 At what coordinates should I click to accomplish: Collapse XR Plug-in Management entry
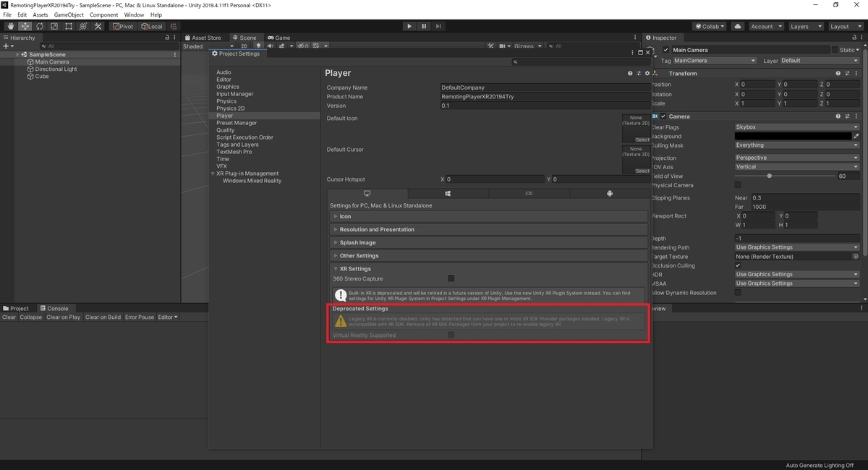(213, 174)
